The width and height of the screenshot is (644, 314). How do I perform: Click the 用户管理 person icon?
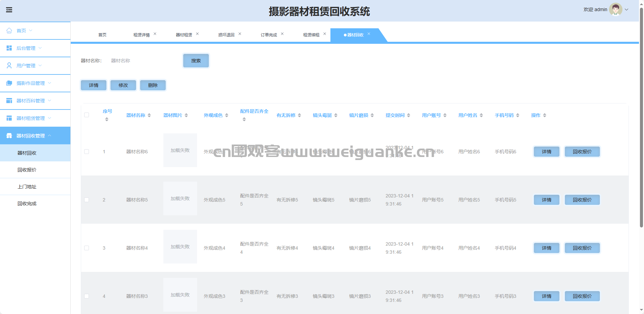[x=9, y=66]
